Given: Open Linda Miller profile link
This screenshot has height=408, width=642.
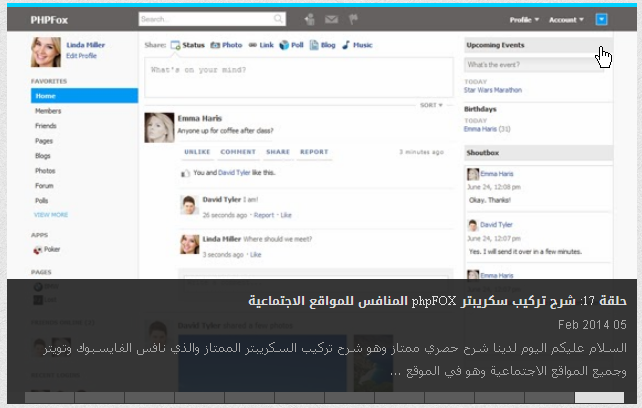Looking at the screenshot, I should (86, 45).
